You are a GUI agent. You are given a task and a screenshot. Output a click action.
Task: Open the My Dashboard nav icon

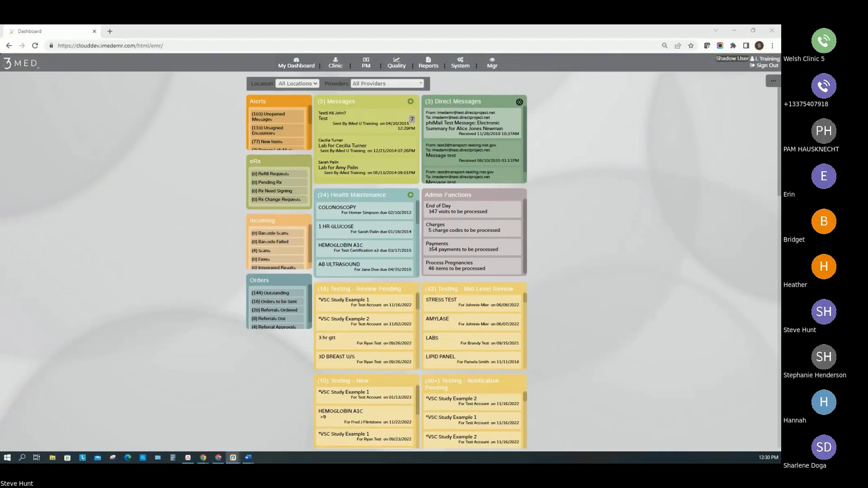[x=296, y=60]
